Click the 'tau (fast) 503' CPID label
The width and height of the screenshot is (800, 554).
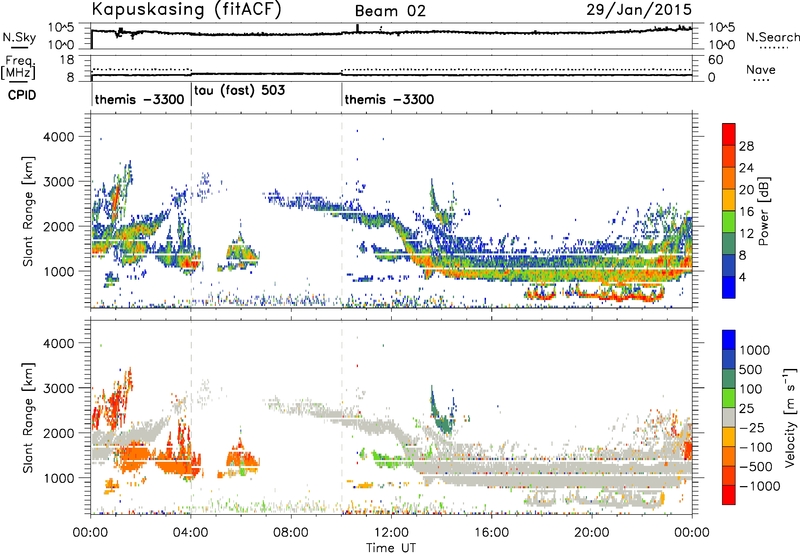(x=240, y=90)
